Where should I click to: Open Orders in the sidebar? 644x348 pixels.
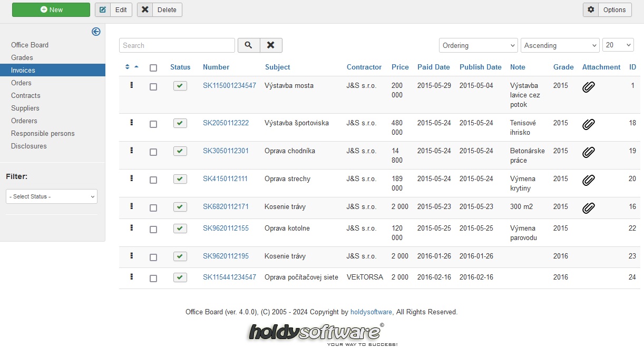21,83
